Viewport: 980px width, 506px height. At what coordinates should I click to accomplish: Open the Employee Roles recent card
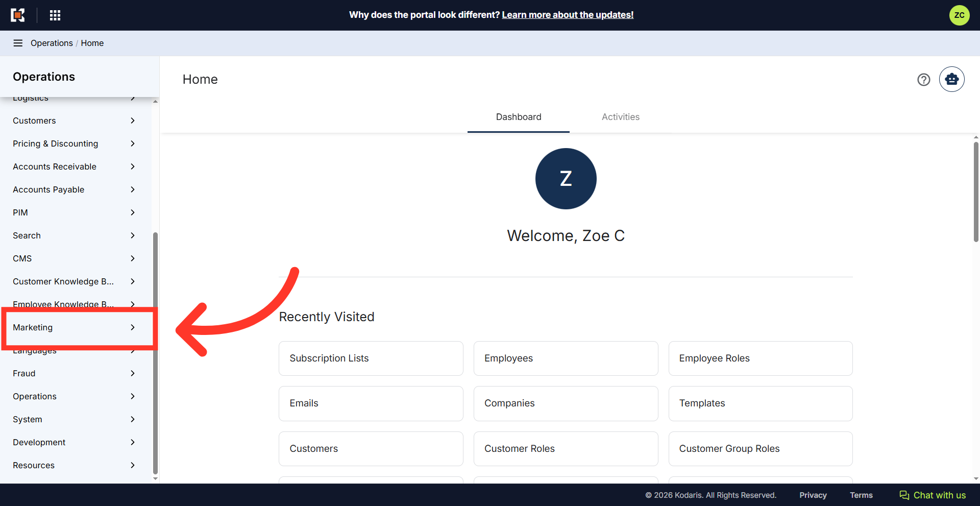761,358
